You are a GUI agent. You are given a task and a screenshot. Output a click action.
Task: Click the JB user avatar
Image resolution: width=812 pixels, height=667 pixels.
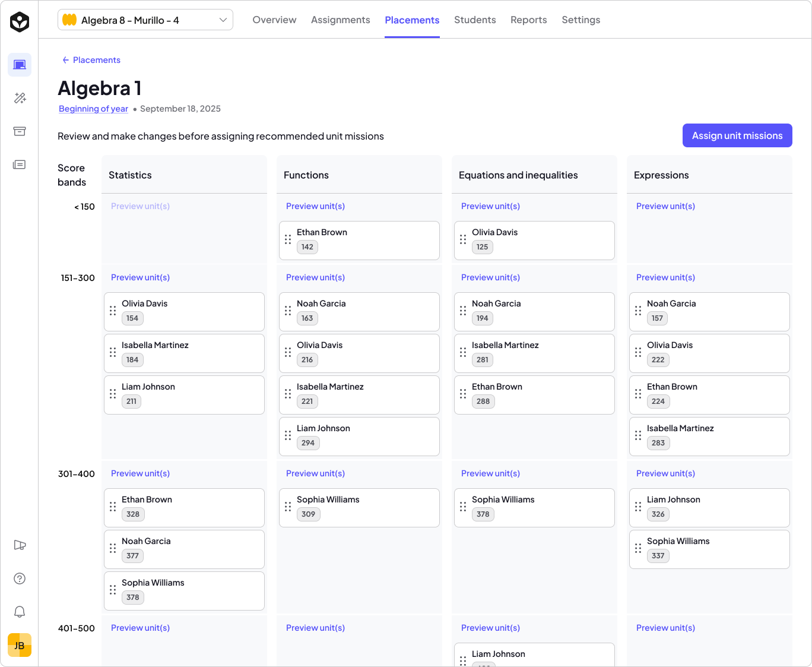point(20,645)
